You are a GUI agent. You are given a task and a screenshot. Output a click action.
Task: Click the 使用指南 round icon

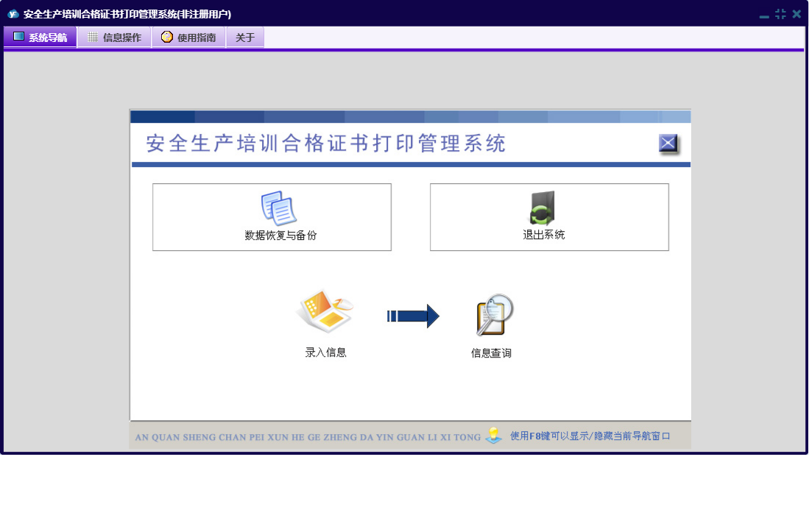[166, 37]
